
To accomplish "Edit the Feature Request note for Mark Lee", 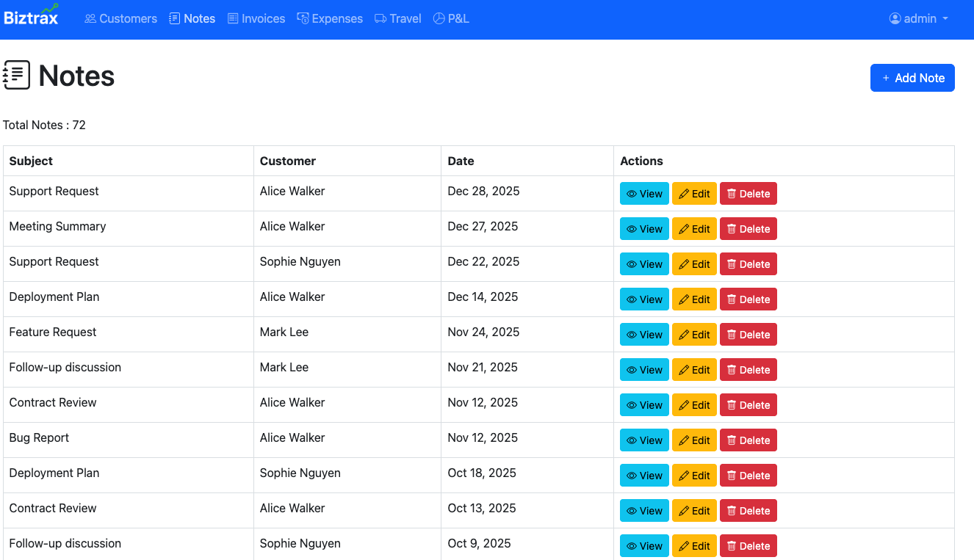I will pos(694,334).
